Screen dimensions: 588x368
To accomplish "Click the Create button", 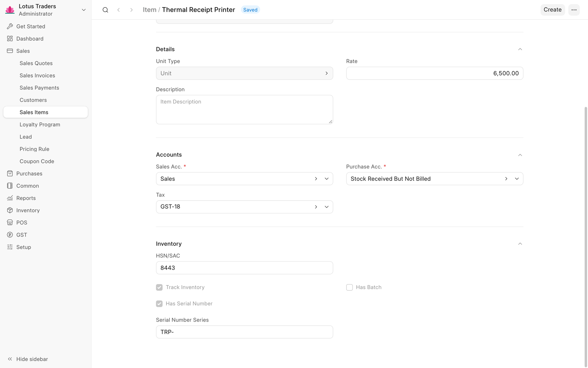I will click(x=552, y=10).
